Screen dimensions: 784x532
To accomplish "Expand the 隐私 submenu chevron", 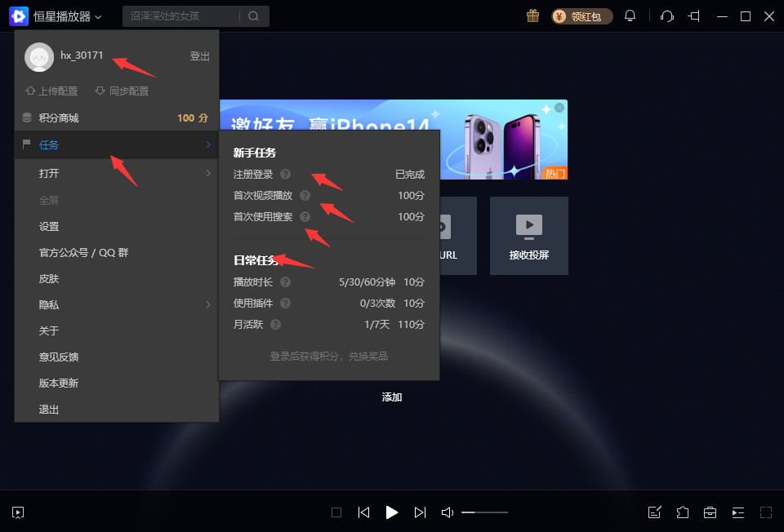I will [208, 304].
